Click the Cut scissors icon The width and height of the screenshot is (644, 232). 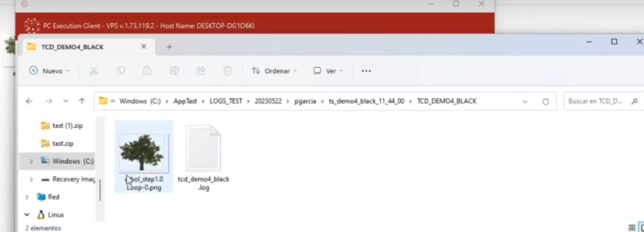coord(94,71)
